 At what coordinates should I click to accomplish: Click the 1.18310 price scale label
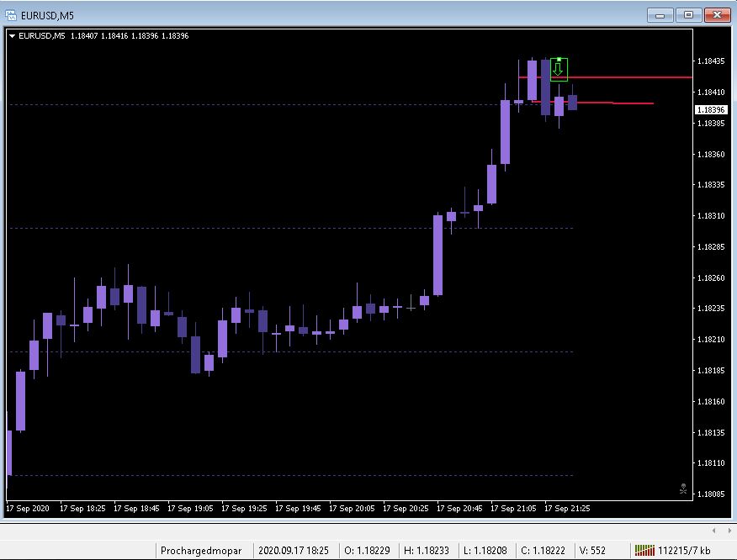click(711, 215)
